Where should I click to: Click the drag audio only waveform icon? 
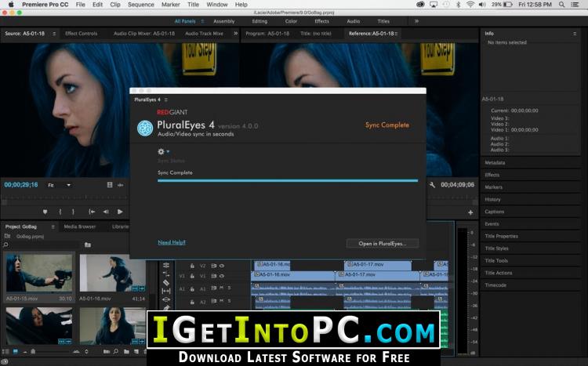(121, 185)
